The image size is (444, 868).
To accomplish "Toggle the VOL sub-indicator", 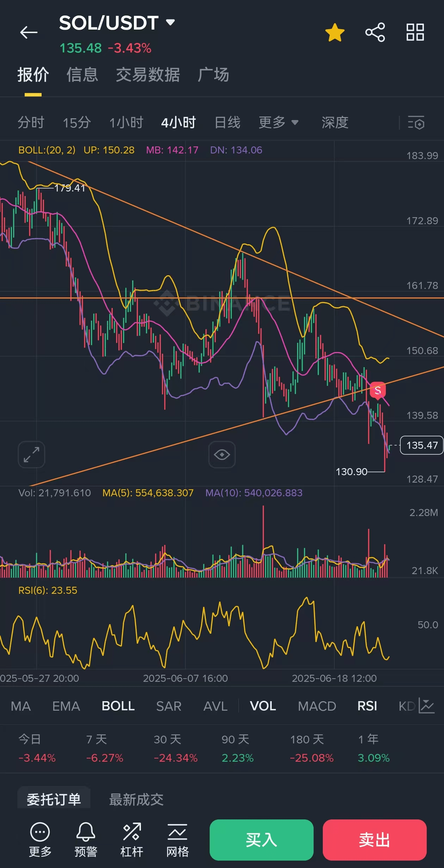I will [x=263, y=706].
